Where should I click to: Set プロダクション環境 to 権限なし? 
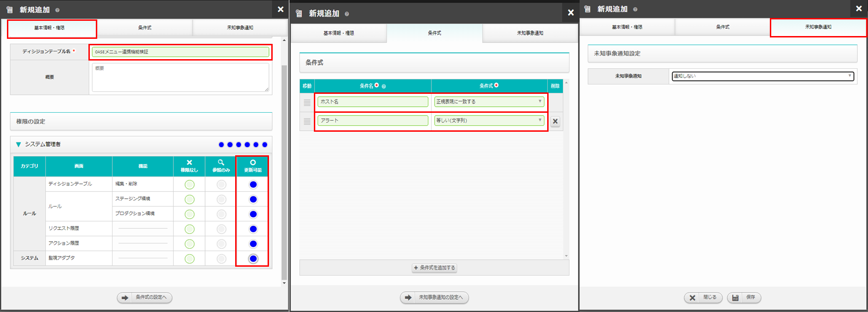tap(189, 214)
